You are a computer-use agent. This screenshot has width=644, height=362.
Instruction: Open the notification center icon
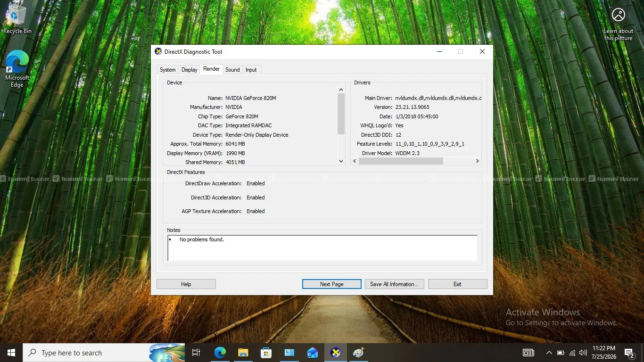click(629, 353)
